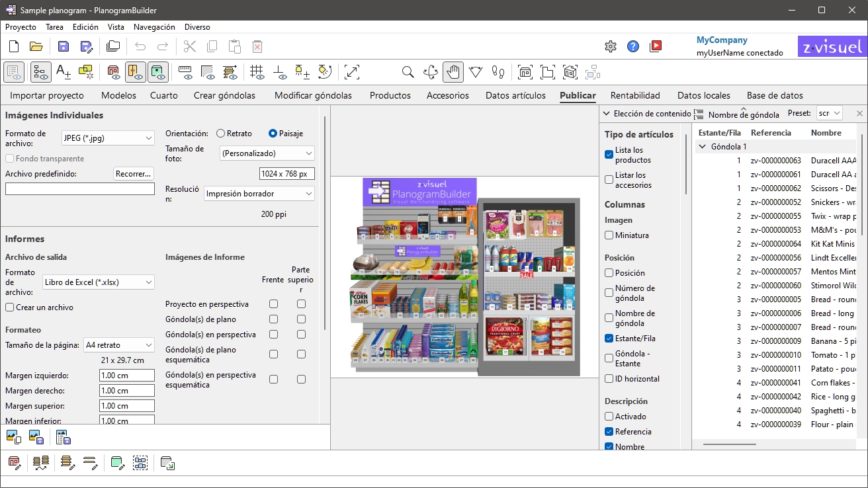
Task: Click the Archivo predefinido text field
Action: point(80,188)
